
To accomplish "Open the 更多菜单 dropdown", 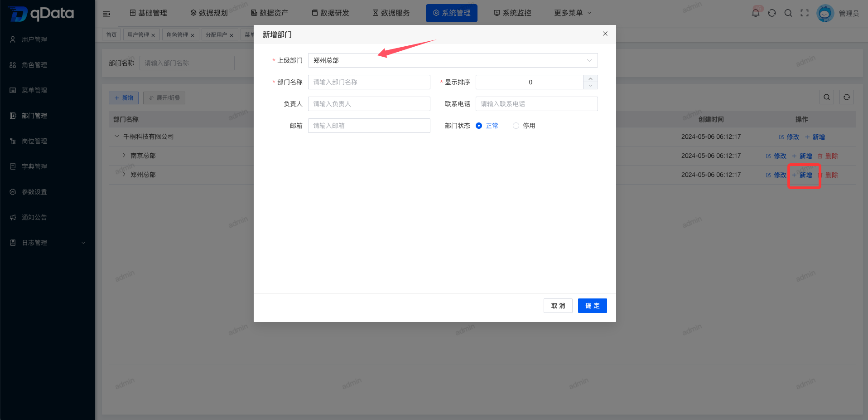I will (x=573, y=13).
